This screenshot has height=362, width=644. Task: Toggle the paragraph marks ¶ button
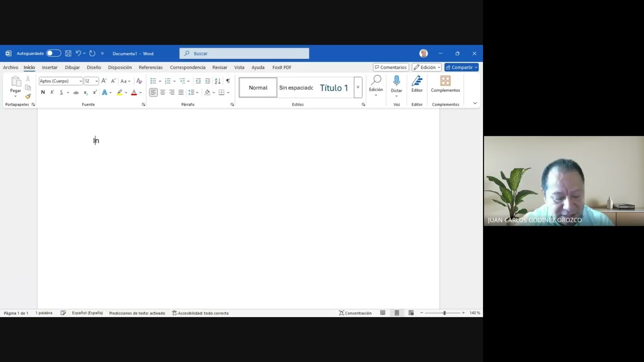tap(228, 81)
